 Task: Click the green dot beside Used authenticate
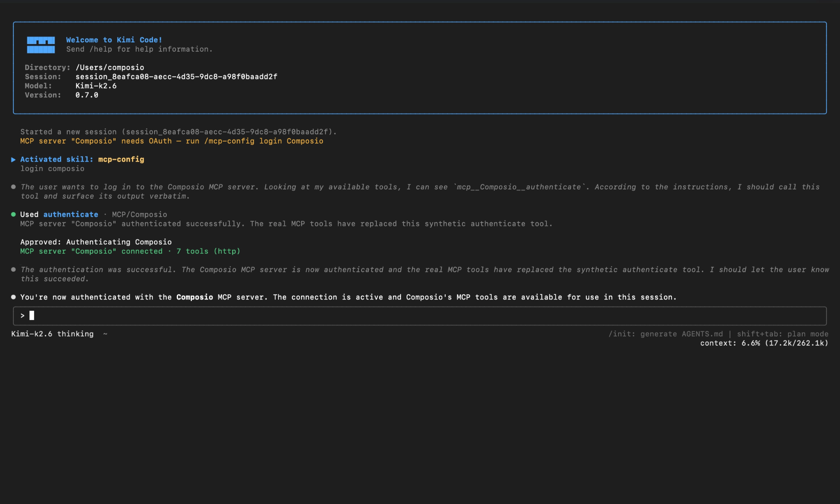(13, 214)
